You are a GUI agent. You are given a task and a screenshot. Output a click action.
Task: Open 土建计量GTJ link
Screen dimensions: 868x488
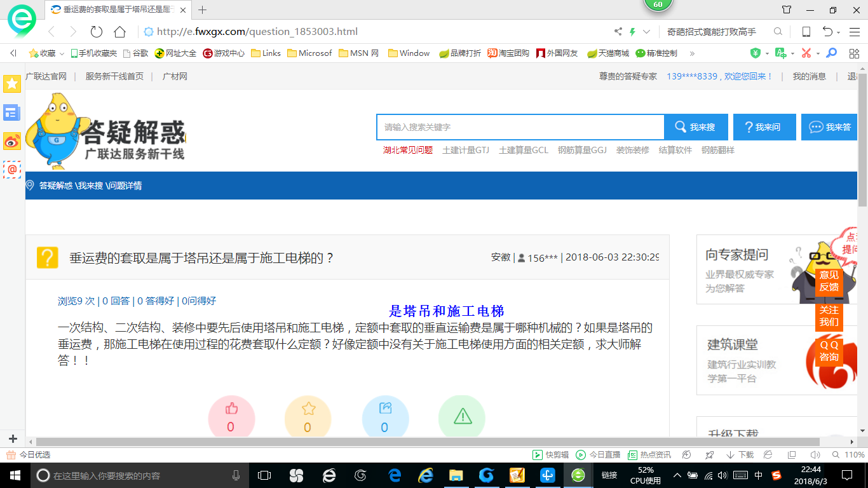point(466,150)
